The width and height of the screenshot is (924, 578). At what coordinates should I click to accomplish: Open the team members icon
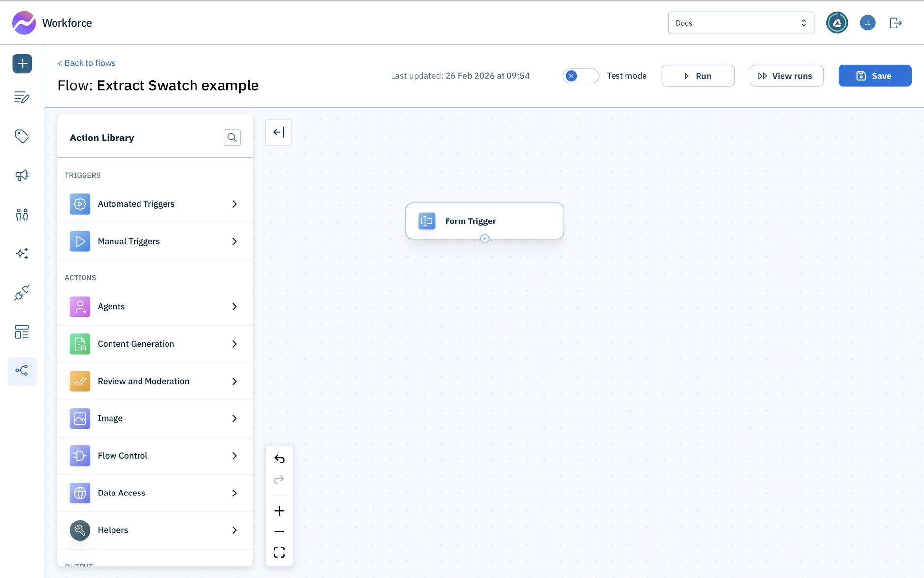22,215
